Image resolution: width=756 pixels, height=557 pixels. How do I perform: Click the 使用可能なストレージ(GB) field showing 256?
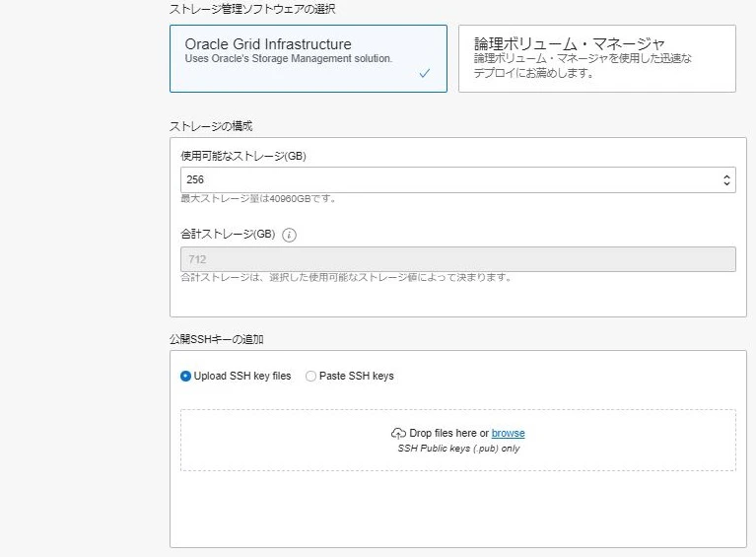tap(458, 179)
